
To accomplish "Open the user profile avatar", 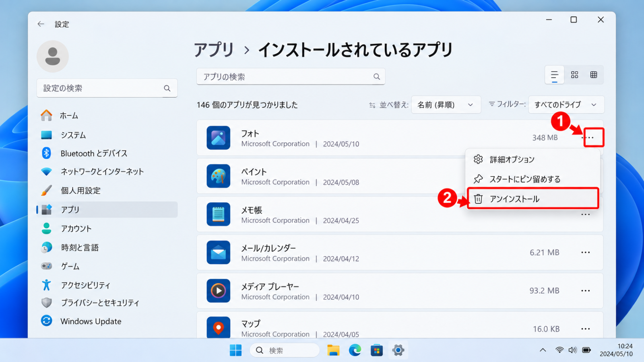I will (x=53, y=56).
